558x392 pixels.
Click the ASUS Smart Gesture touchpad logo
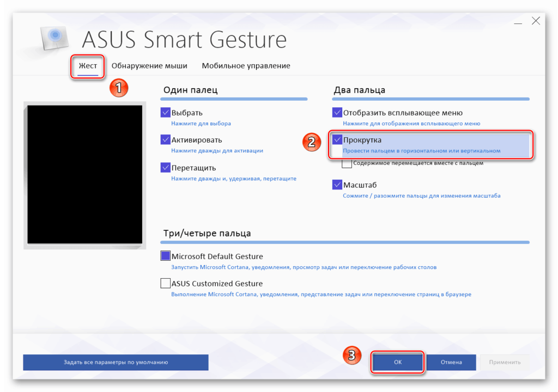tap(54, 37)
